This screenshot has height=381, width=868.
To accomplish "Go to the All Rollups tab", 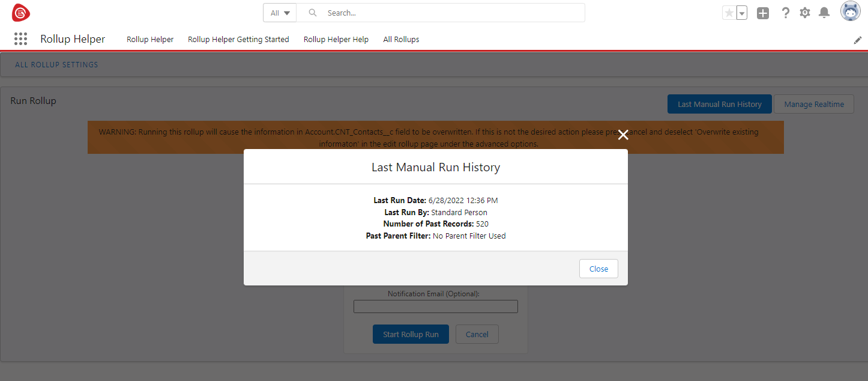I will (401, 39).
